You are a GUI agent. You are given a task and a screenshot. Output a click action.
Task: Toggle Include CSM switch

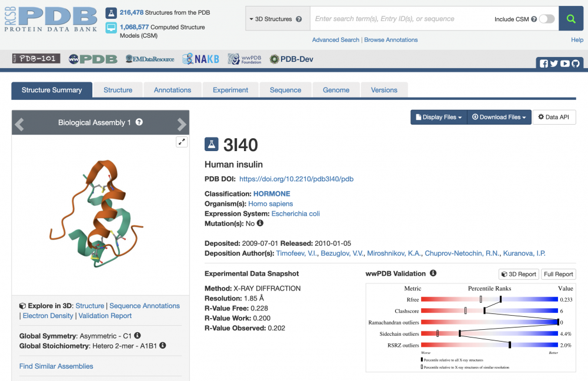pyautogui.click(x=546, y=19)
